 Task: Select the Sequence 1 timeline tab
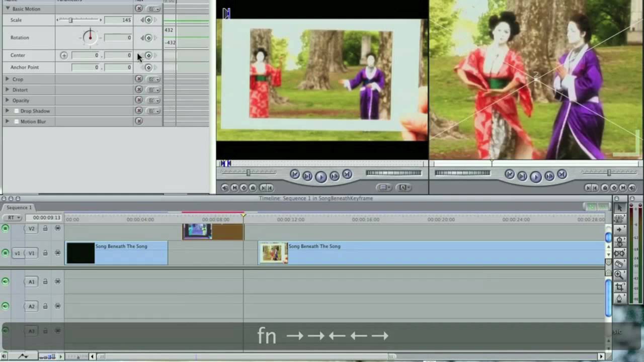point(18,207)
